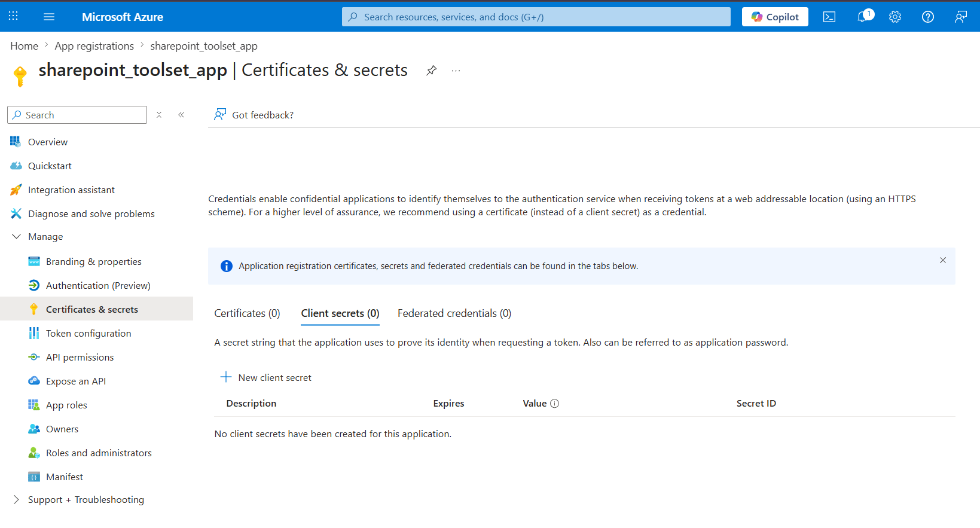
Task: Dismiss the info banner with X
Action: coord(943,260)
